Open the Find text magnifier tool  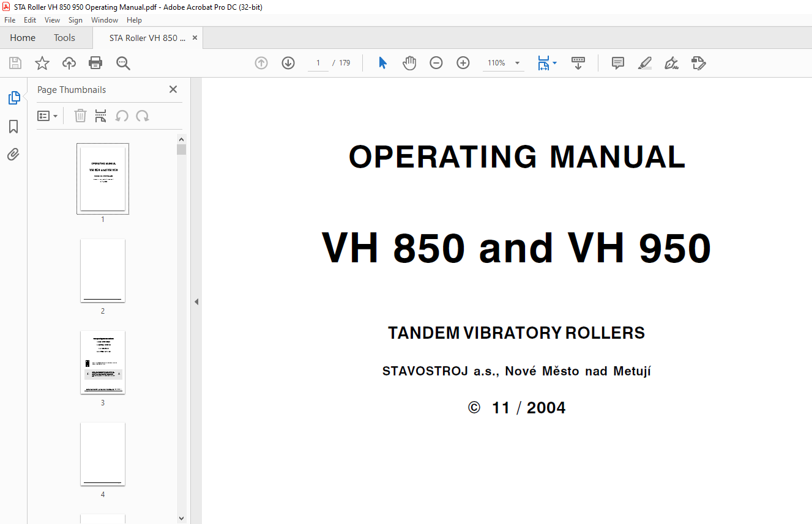123,63
